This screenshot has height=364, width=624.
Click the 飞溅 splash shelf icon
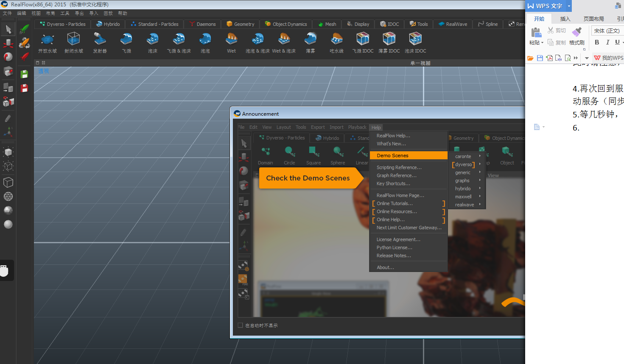pos(126,42)
